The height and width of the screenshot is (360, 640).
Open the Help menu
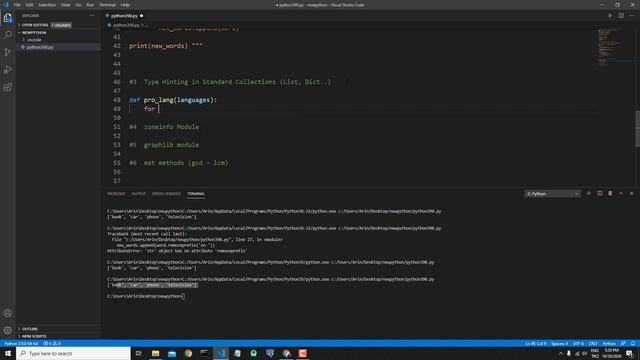125,5
